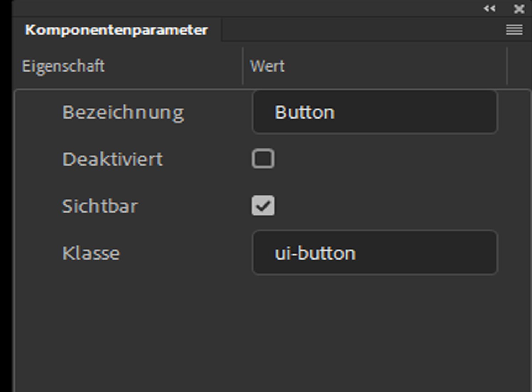Click the checked Sichtbar checkbox icon
Screen dimensions: 532x392
(x=263, y=206)
